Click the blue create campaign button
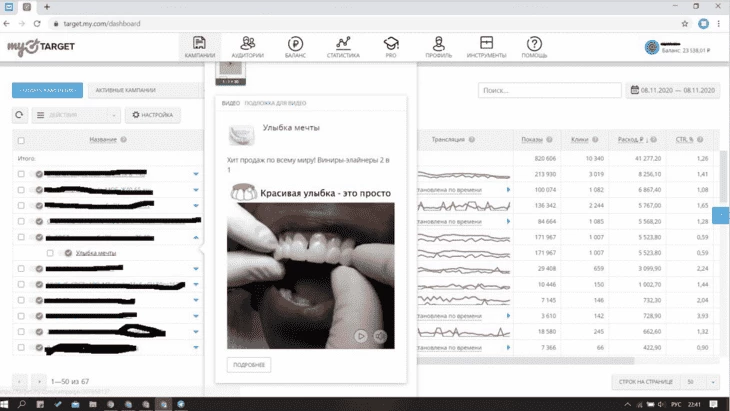Viewport: 730px width, 411px height. click(x=47, y=90)
